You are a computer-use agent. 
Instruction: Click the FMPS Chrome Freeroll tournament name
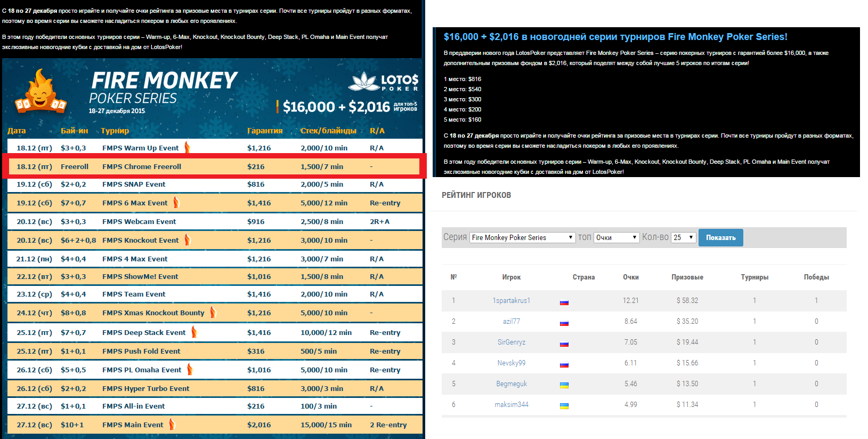coord(142,166)
